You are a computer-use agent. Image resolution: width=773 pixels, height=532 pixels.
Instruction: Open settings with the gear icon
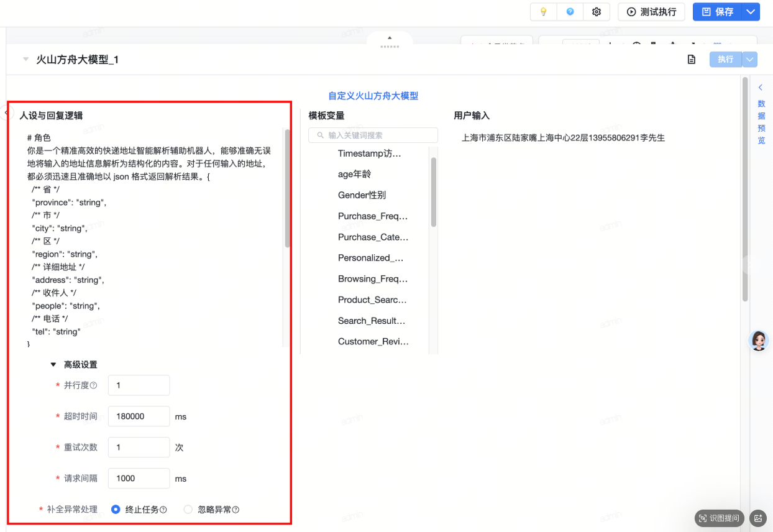click(597, 12)
